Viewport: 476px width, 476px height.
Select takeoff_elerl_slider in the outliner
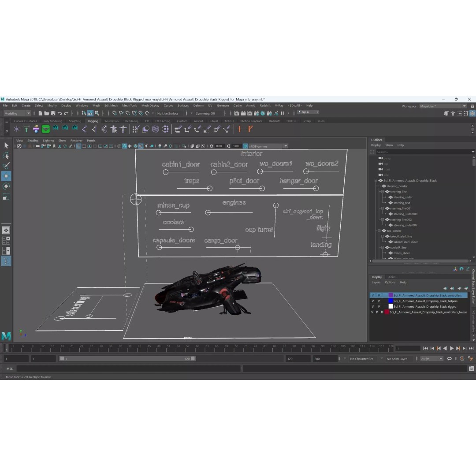pyautogui.click(x=405, y=242)
